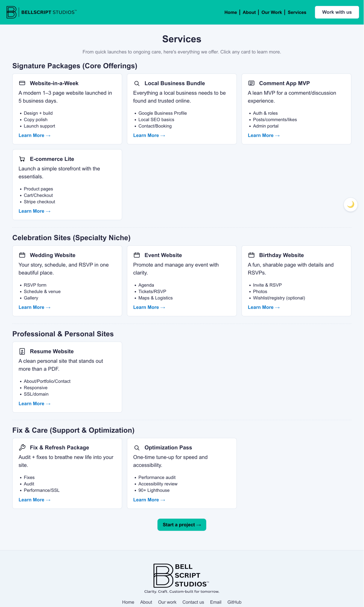This screenshot has width=364, height=607.
Task: Select the Local Business Bundle magnifier icon
Action: click(137, 83)
